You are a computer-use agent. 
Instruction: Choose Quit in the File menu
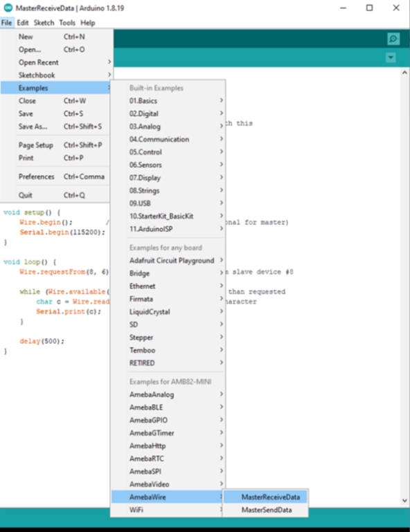(x=56, y=195)
